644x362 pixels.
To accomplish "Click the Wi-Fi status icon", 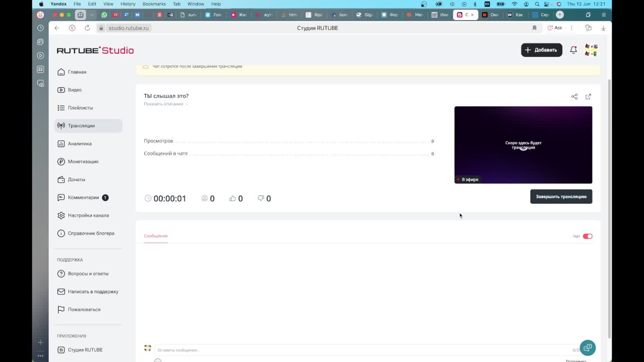I will (x=514, y=4).
